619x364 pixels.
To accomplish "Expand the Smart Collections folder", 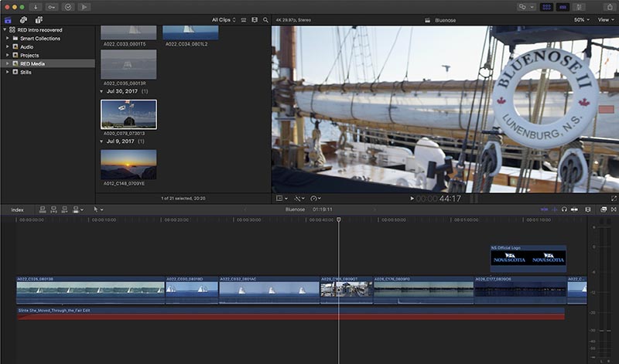I will pyautogui.click(x=8, y=38).
